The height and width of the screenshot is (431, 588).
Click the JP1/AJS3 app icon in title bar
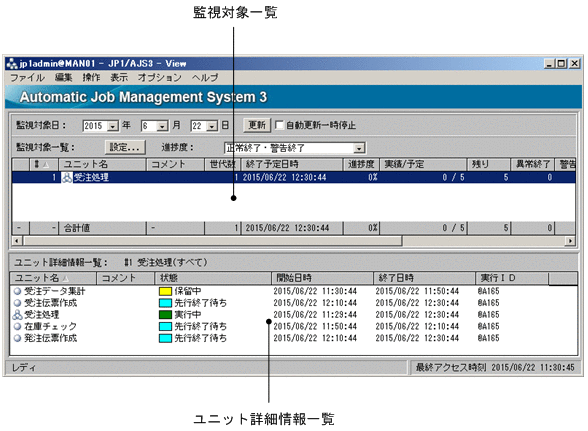(x=12, y=63)
